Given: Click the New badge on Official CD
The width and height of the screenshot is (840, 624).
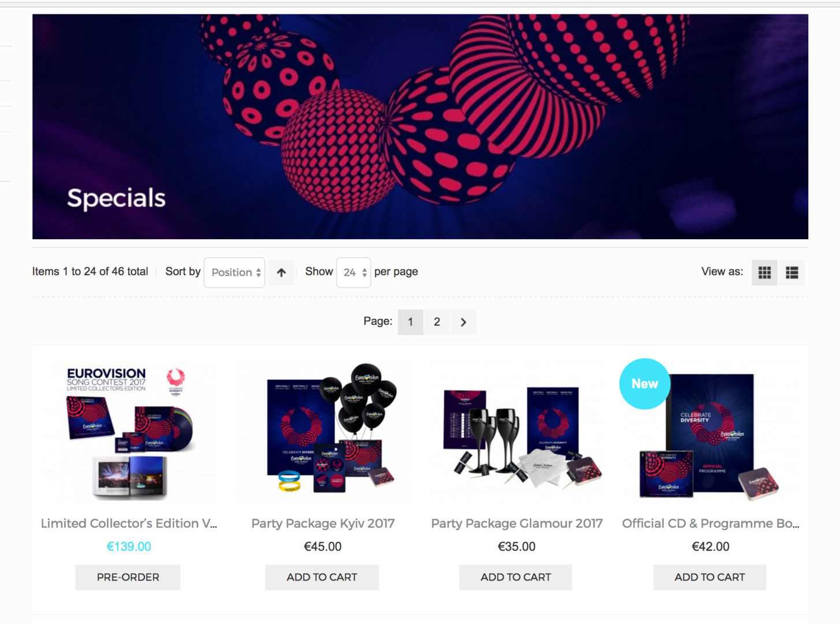Looking at the screenshot, I should click(x=644, y=384).
